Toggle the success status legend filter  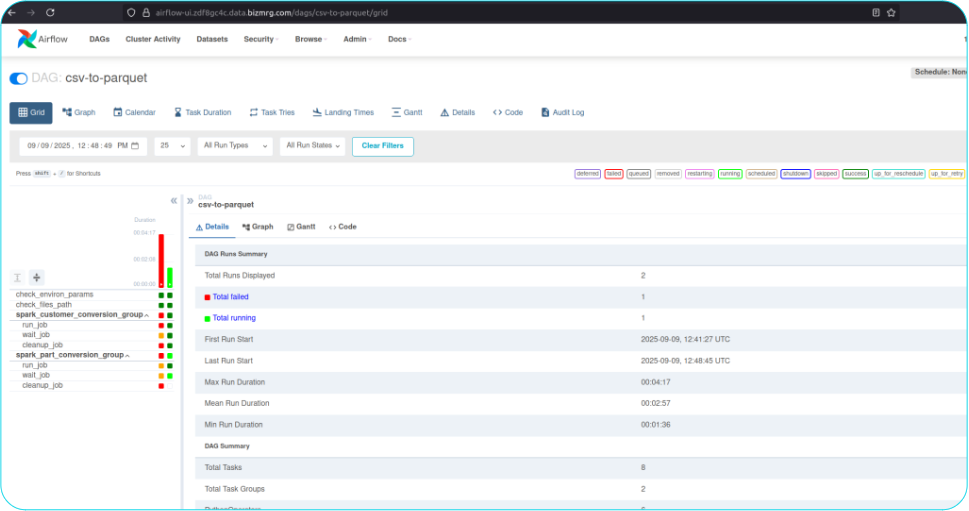pos(855,173)
